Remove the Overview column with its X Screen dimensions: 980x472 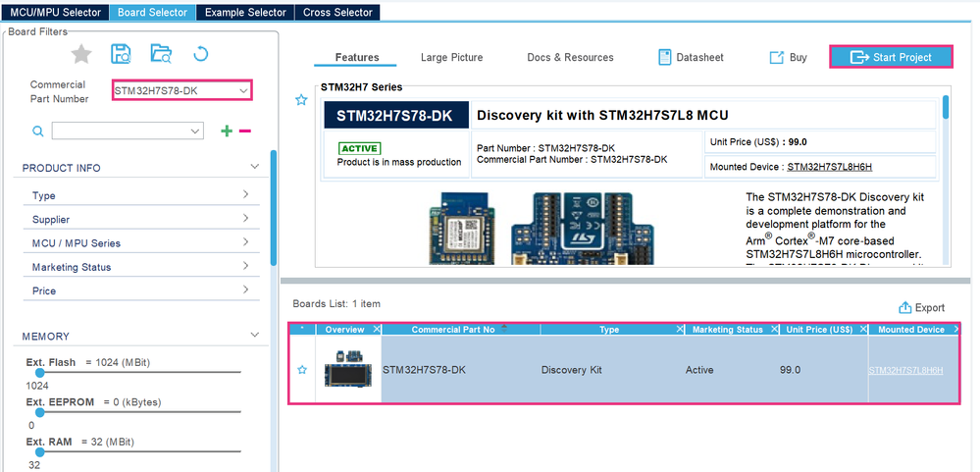click(377, 330)
